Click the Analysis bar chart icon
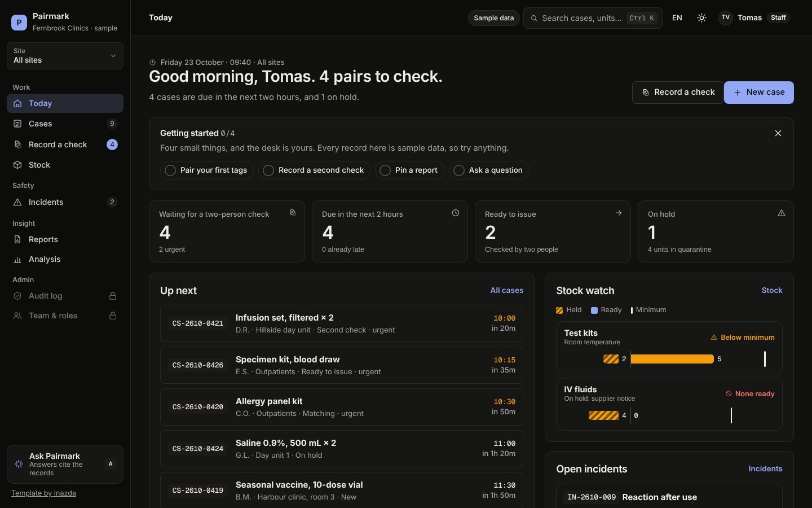This screenshot has height=508, width=812. tap(17, 259)
